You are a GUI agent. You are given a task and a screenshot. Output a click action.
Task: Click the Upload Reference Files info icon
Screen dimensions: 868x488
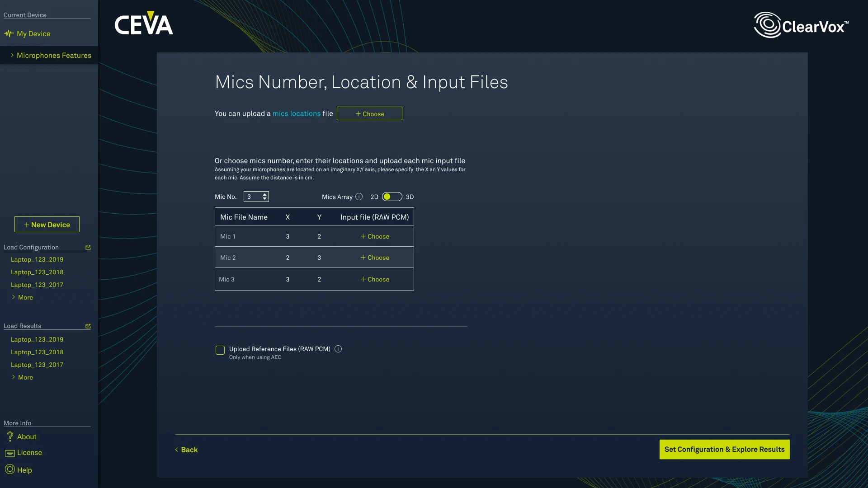338,349
